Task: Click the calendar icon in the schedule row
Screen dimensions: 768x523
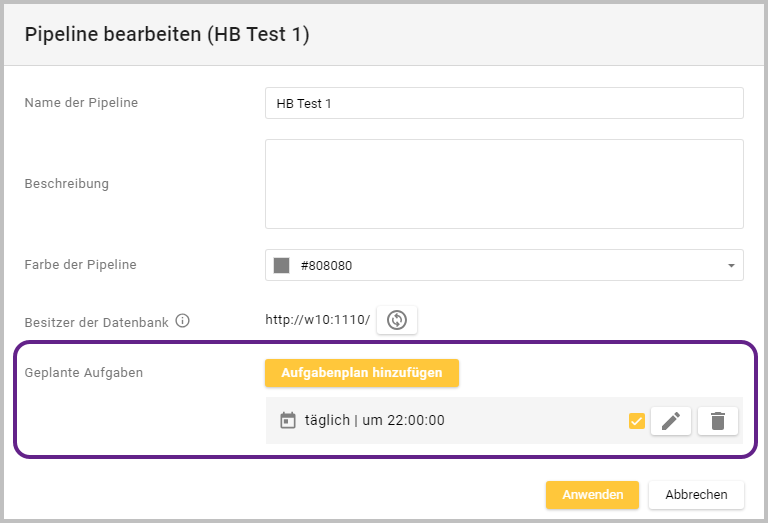Action: tap(288, 421)
